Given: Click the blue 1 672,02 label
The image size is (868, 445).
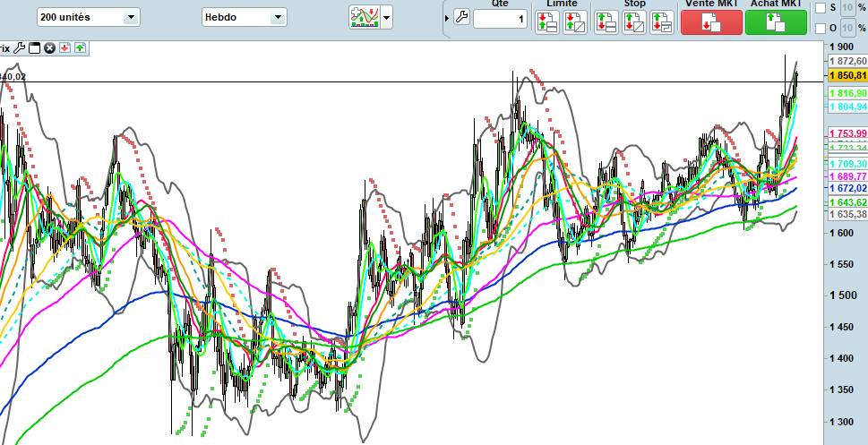Looking at the screenshot, I should (847, 189).
